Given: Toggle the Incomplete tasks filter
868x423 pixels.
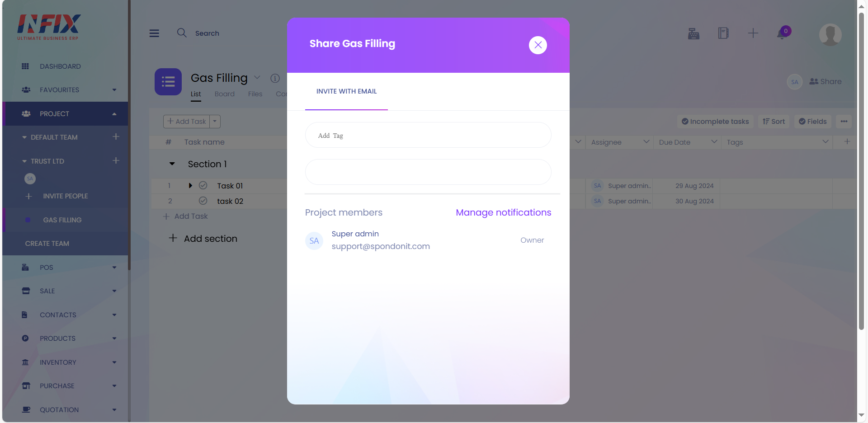Looking at the screenshot, I should click(715, 121).
